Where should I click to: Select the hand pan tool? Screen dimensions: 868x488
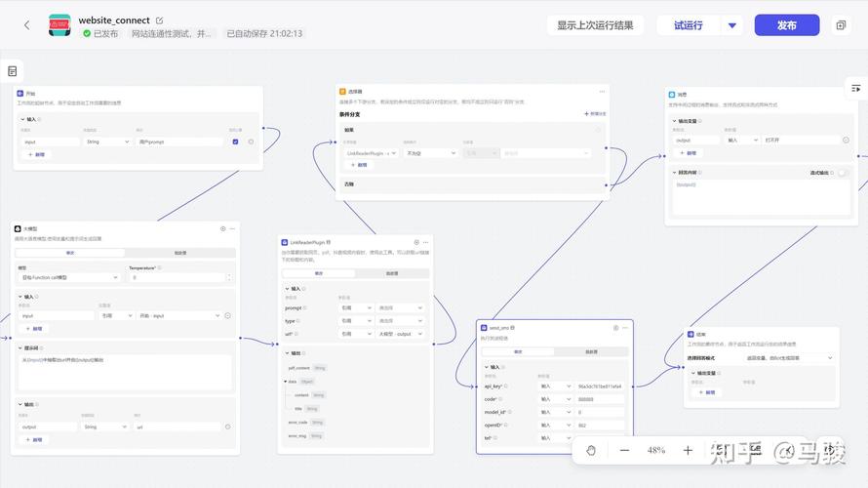coord(591,450)
